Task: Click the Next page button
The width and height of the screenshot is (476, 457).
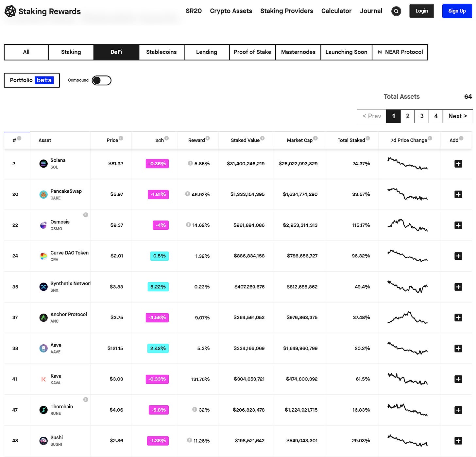Action: [x=458, y=116]
